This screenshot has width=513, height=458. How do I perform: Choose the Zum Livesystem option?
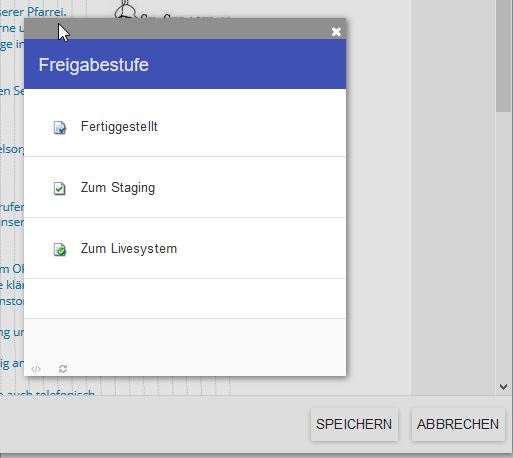(x=185, y=249)
